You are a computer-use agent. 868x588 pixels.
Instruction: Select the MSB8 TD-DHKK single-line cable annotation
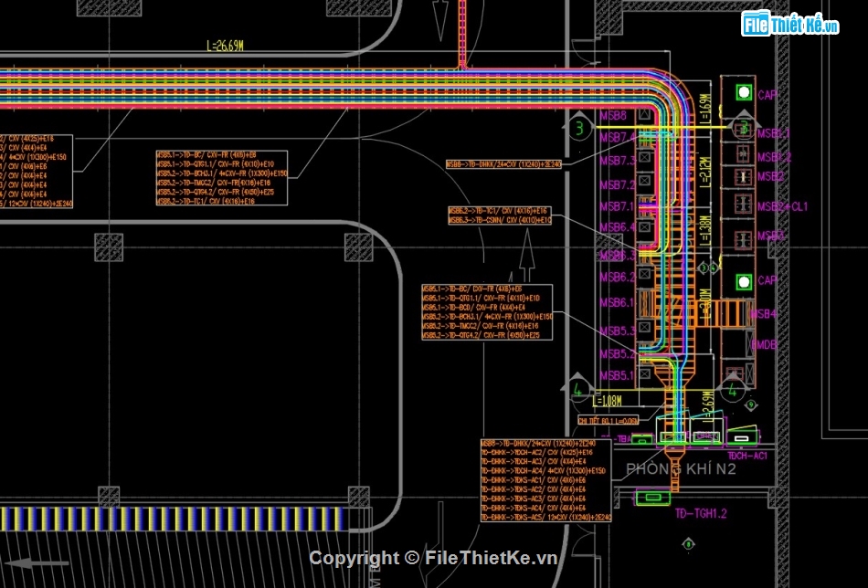coord(503,163)
